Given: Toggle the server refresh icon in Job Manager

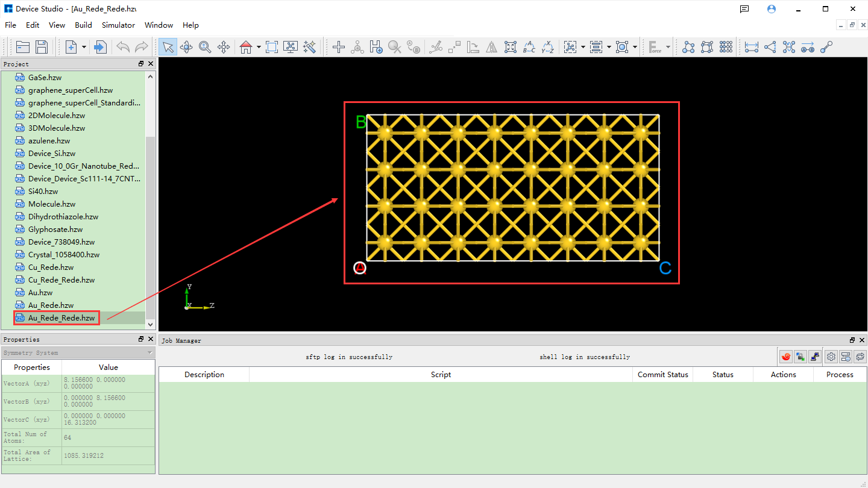Looking at the screenshot, I should [x=845, y=356].
